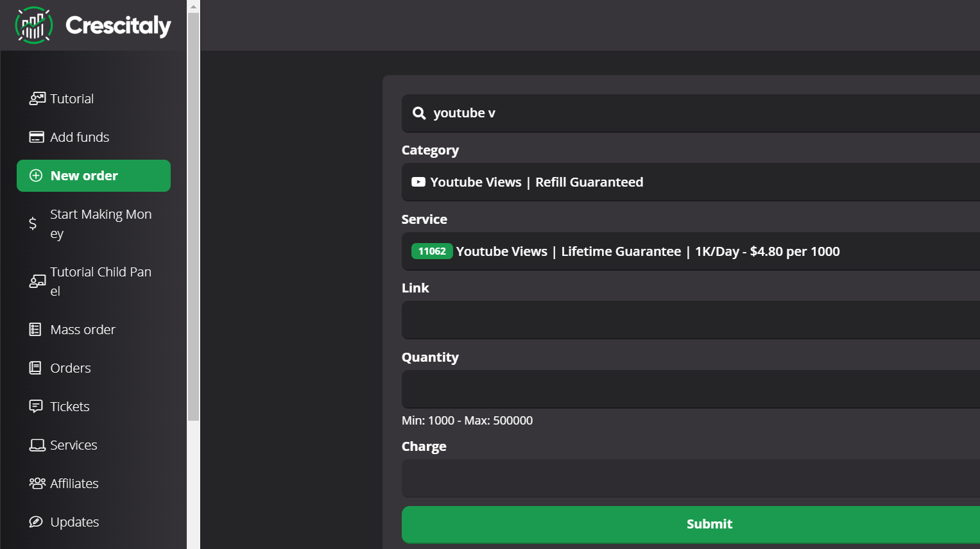Open the Category dropdown
980x549 pixels.
point(690,182)
